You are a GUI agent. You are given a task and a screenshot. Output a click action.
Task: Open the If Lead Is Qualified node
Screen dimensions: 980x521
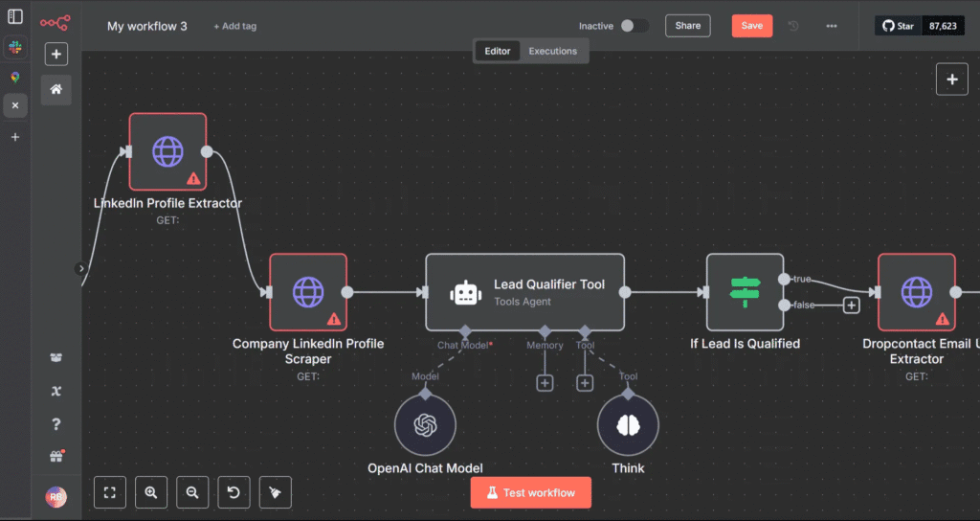tap(744, 292)
